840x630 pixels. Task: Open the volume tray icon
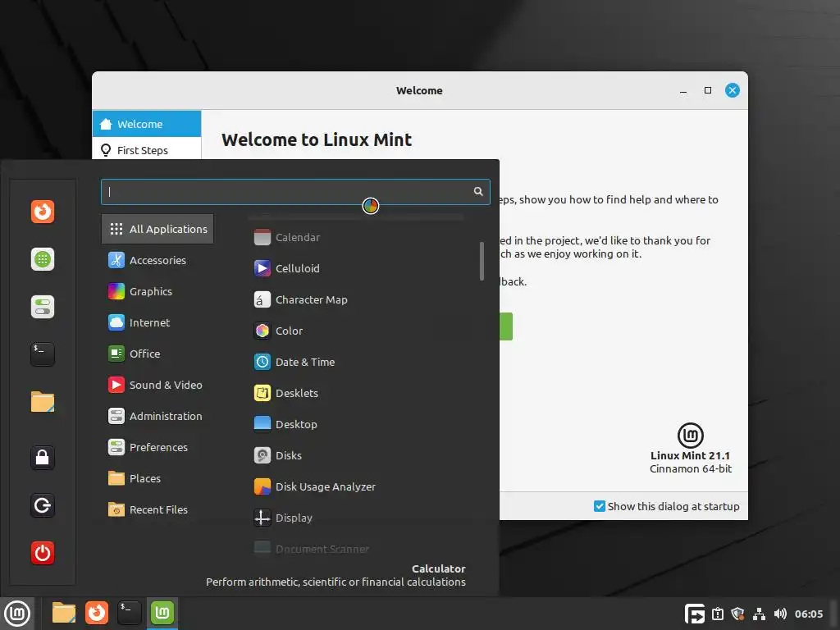[x=780, y=614]
